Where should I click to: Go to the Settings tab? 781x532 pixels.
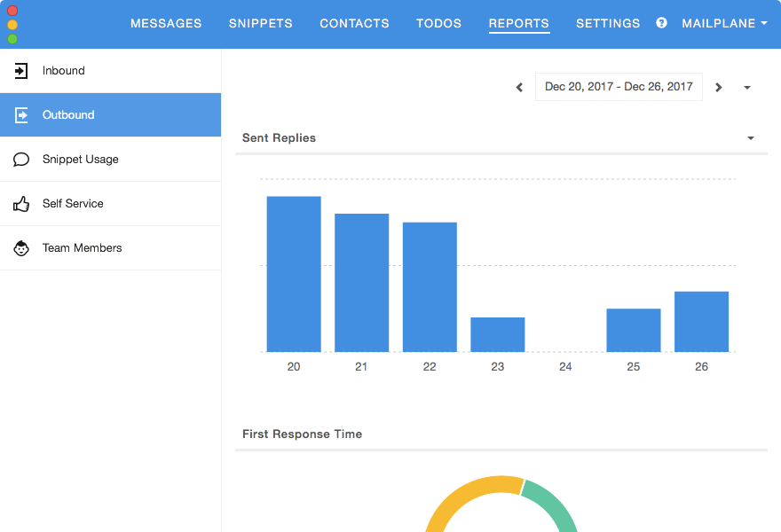tap(608, 24)
